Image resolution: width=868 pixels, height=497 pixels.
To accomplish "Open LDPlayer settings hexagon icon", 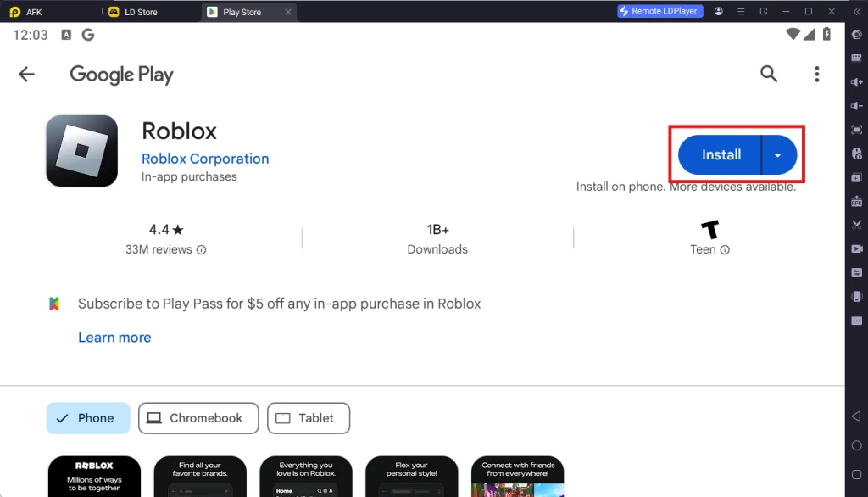I will pyautogui.click(x=856, y=35).
